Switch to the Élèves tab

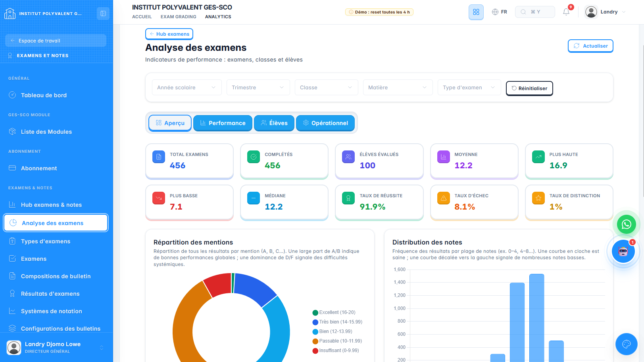tap(274, 123)
